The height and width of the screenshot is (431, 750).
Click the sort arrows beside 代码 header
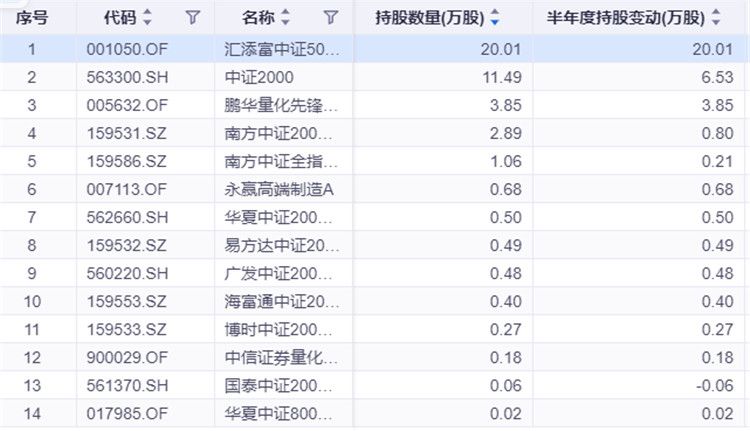click(148, 18)
